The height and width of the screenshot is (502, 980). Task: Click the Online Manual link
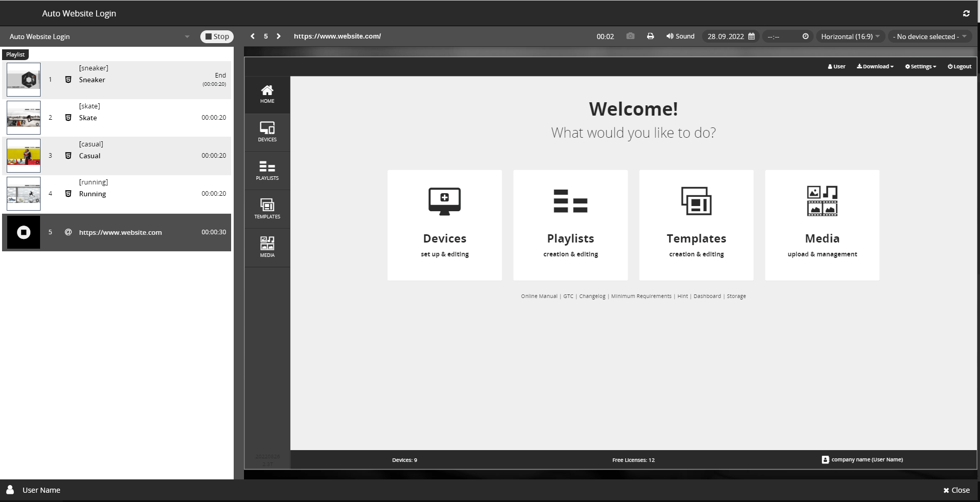tap(539, 296)
